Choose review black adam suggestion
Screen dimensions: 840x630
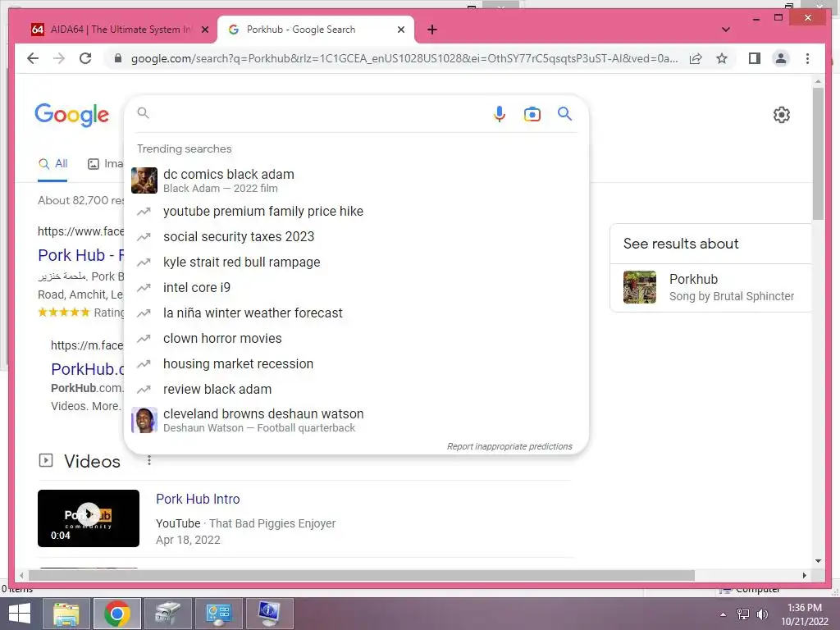pyautogui.click(x=356, y=390)
